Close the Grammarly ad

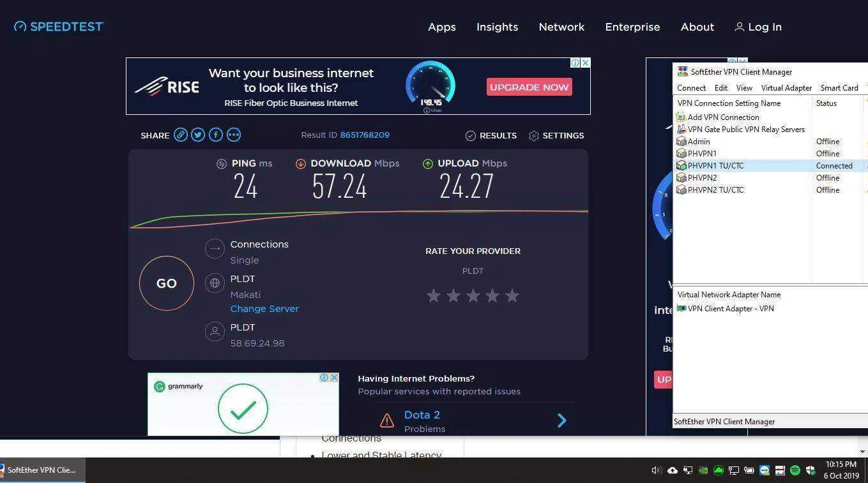(333, 378)
